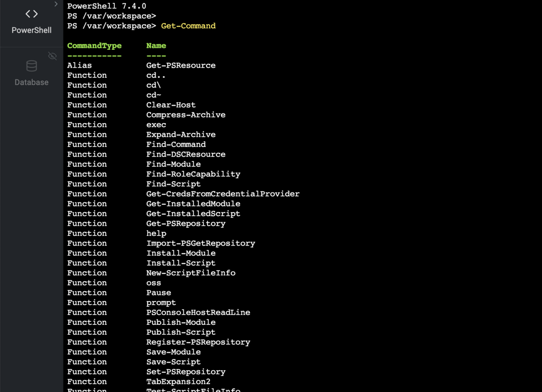This screenshot has width=542, height=392.
Task: Click the Database cylinder icon
Action: 31,67
